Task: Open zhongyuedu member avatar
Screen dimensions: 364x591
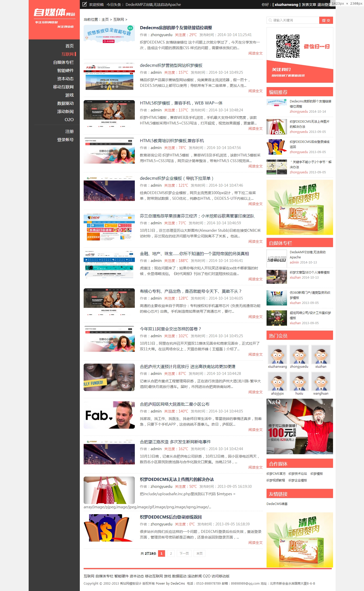Action: click(x=299, y=354)
